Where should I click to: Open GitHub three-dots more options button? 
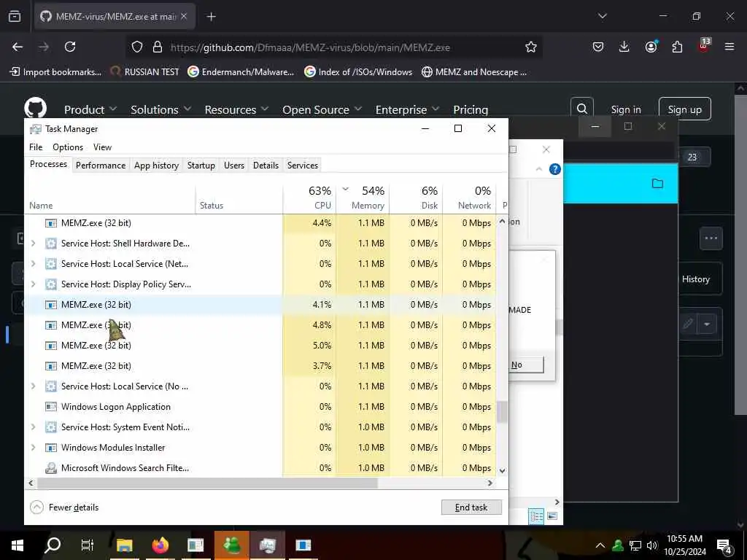(711, 238)
